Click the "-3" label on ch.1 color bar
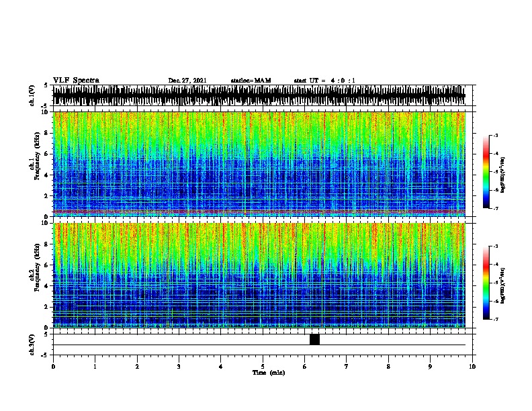Viewport: 532px width, 411px height. pyautogui.click(x=496, y=135)
